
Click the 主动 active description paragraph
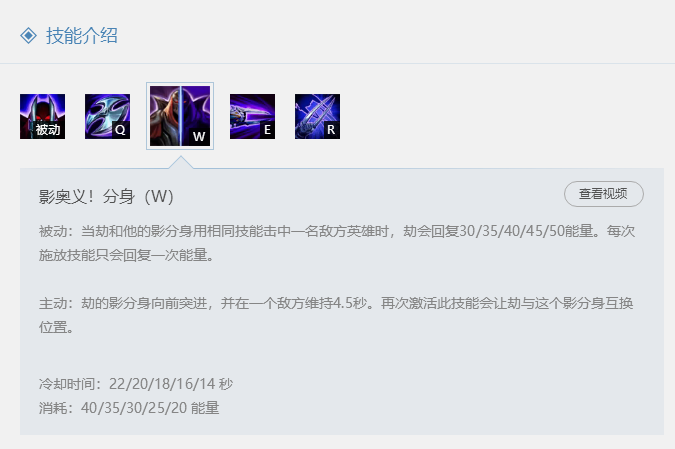click(x=336, y=315)
